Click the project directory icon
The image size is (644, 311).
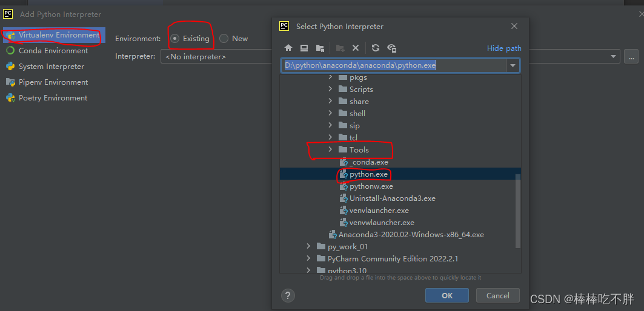(320, 48)
